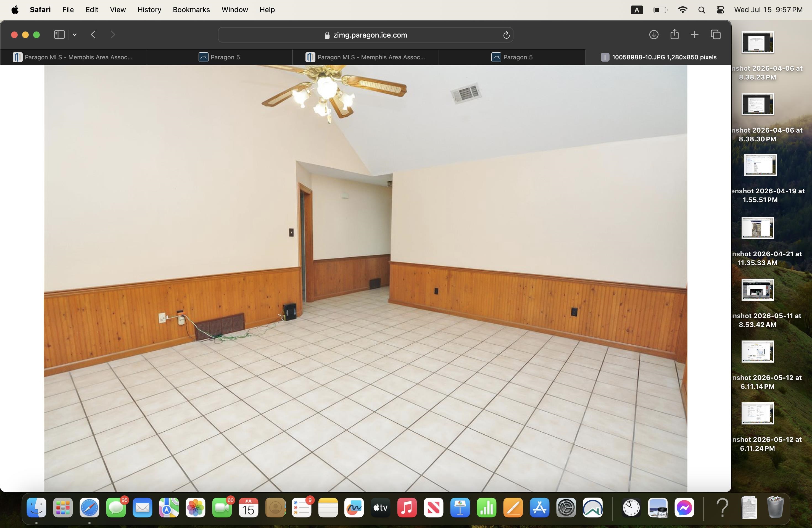Add a new tab with plus icon
812x528 pixels.
(694, 35)
